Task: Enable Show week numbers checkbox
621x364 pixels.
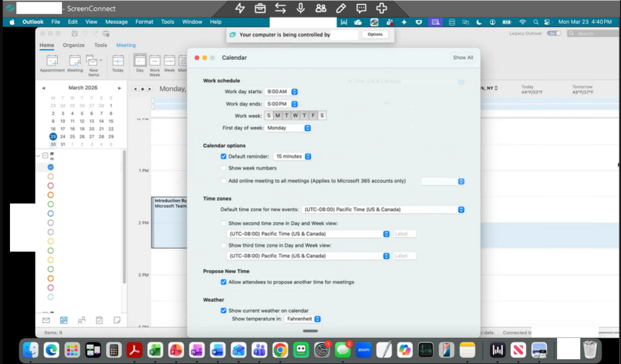Action: [224, 168]
